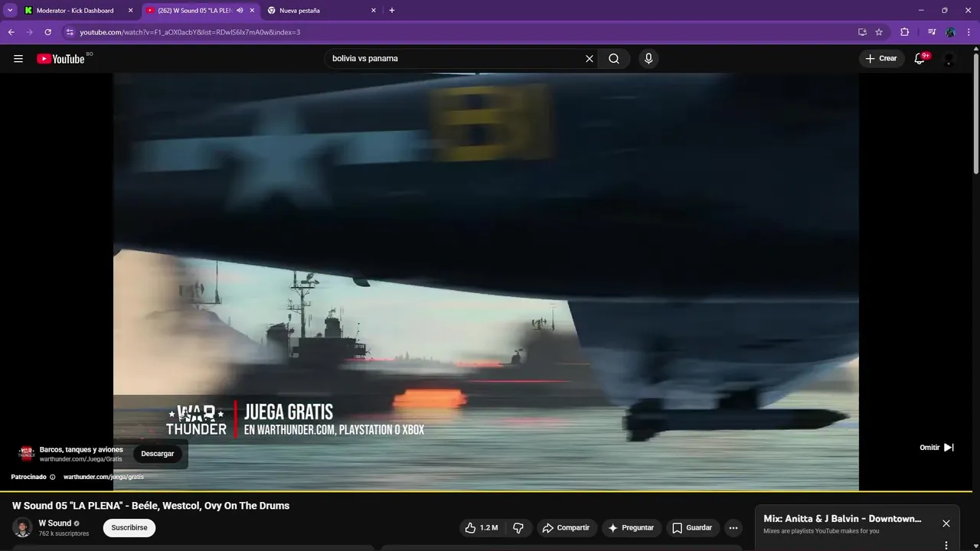
Task: Open the warthunder.com/juega/gratis sponsored link
Action: coord(103,477)
